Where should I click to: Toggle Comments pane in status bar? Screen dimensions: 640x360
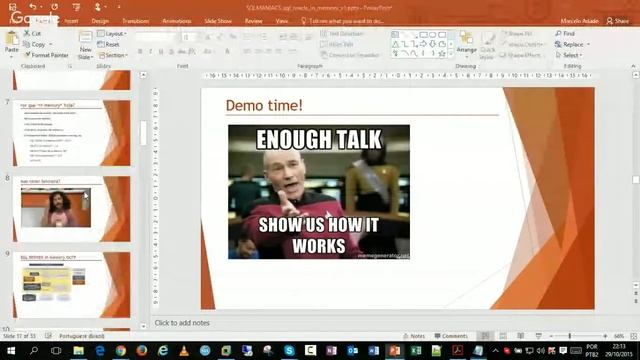coord(451,336)
